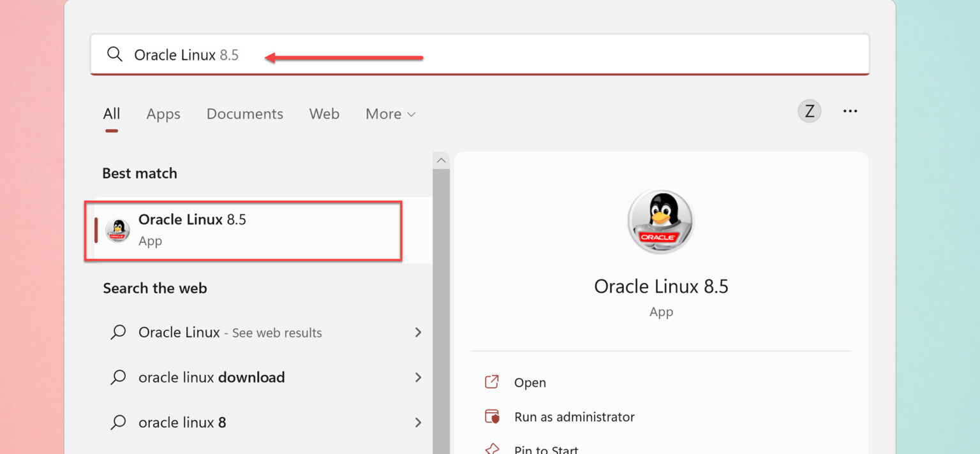This screenshot has height=454, width=980.
Task: Click the Open icon for Oracle Linux
Action: pyautogui.click(x=491, y=381)
